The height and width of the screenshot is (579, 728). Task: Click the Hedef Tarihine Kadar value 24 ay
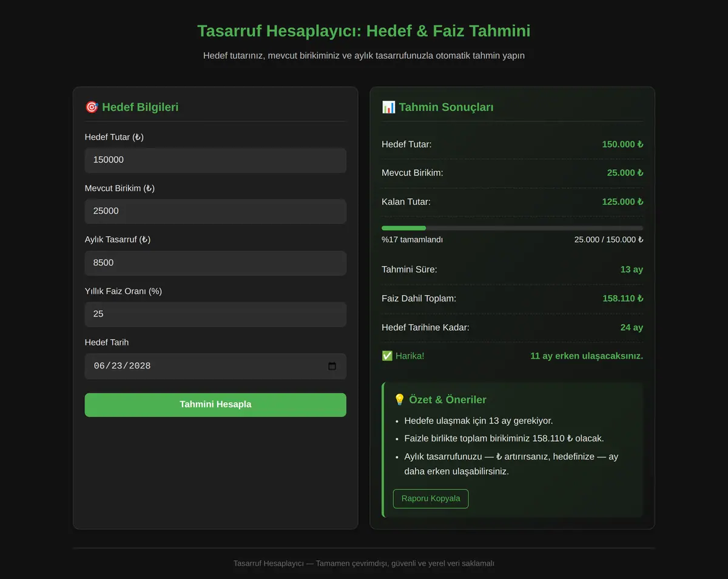tap(632, 328)
